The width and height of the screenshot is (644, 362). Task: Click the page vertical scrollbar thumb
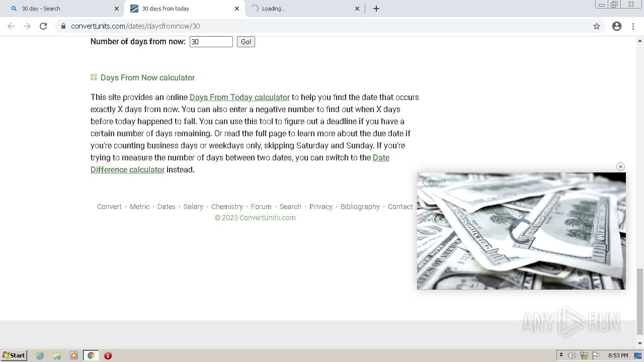tap(640, 301)
